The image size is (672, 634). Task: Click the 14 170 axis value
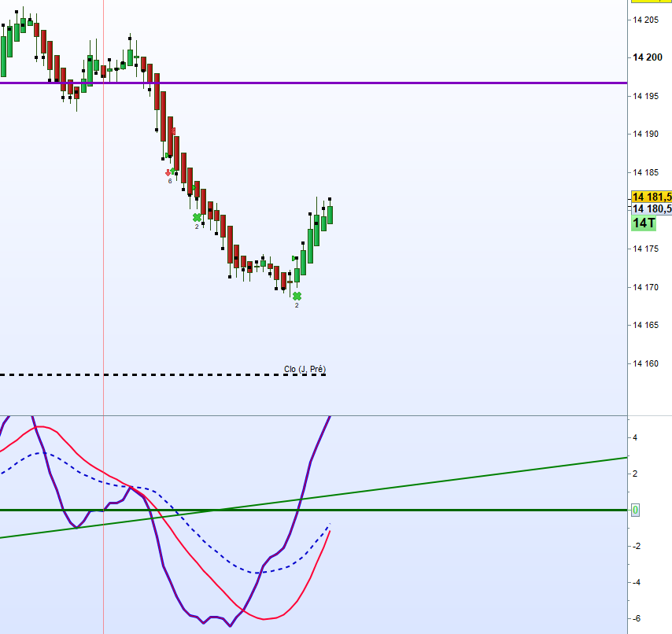(645, 287)
